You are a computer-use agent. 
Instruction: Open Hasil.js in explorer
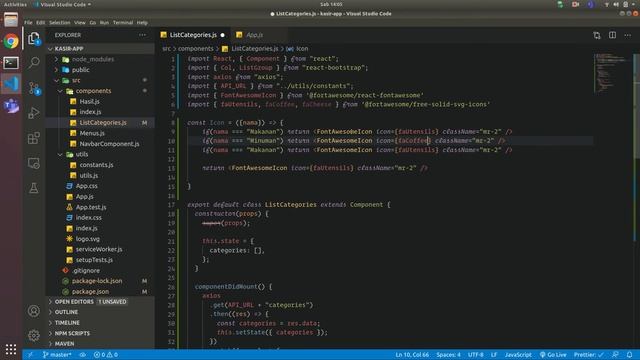(x=89, y=102)
